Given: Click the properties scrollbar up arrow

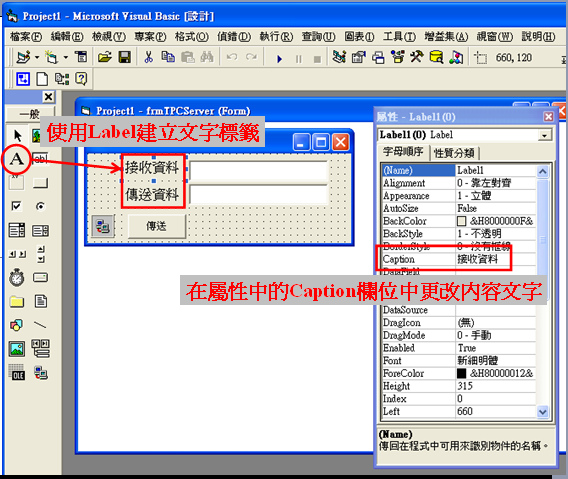Looking at the screenshot, I should coord(542,171).
